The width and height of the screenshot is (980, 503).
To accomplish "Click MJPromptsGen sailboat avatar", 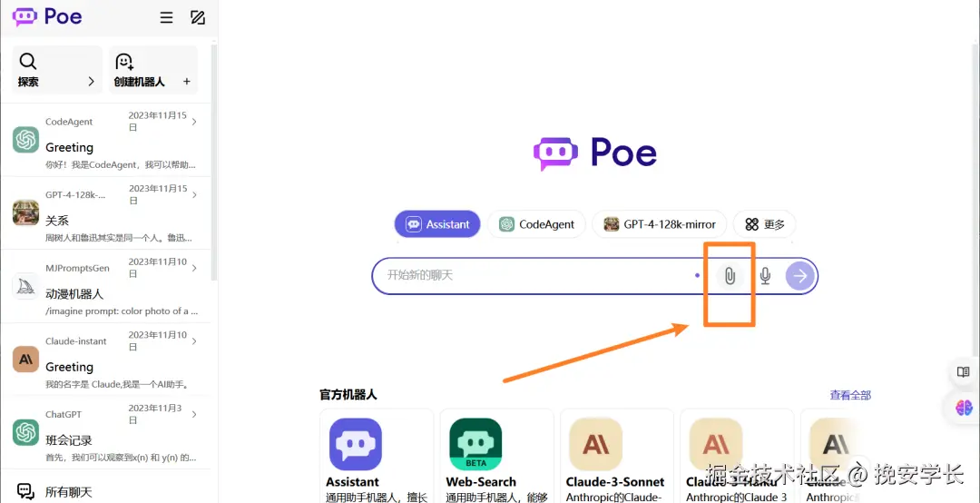I will click(x=25, y=286).
